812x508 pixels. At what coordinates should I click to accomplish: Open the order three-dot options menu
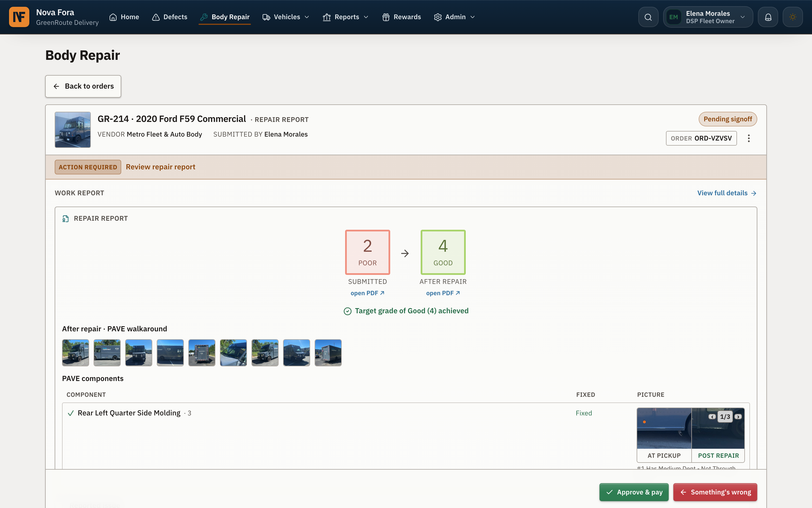(749, 138)
